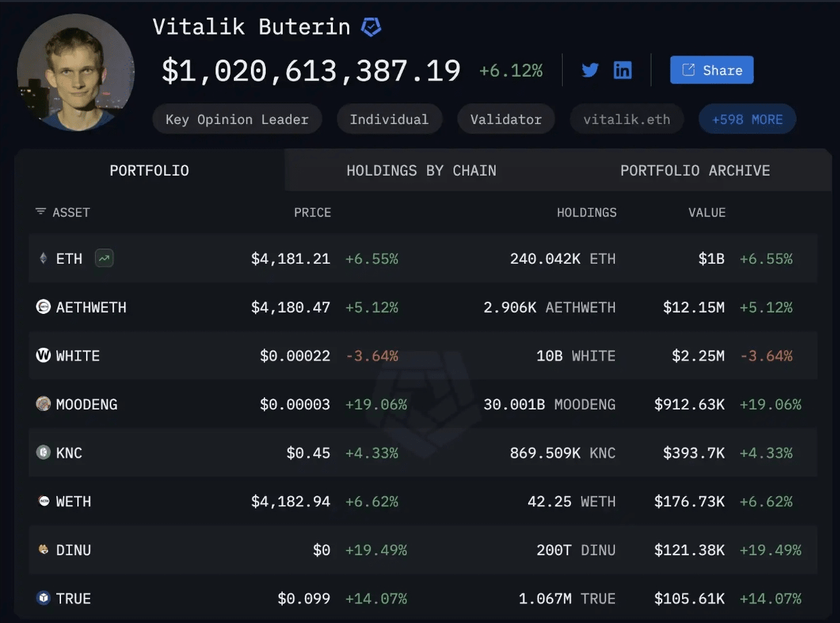This screenshot has height=623, width=840.
Task: Click the Vitalik Buterin name heading
Action: click(252, 27)
